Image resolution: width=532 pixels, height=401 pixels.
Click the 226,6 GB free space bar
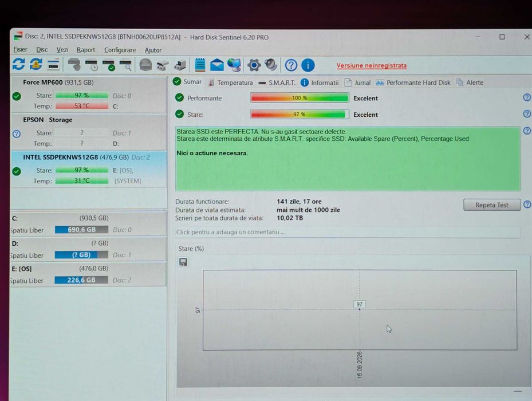coord(81,280)
